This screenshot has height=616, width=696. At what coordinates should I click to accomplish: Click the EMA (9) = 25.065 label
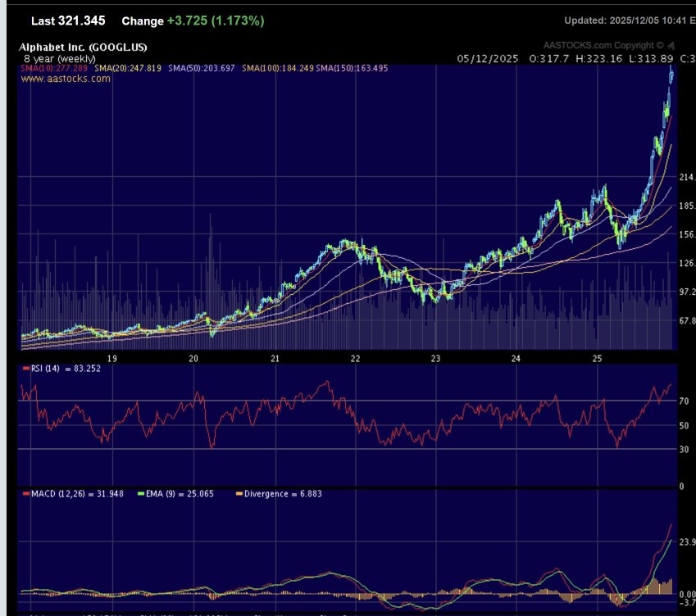(x=180, y=494)
